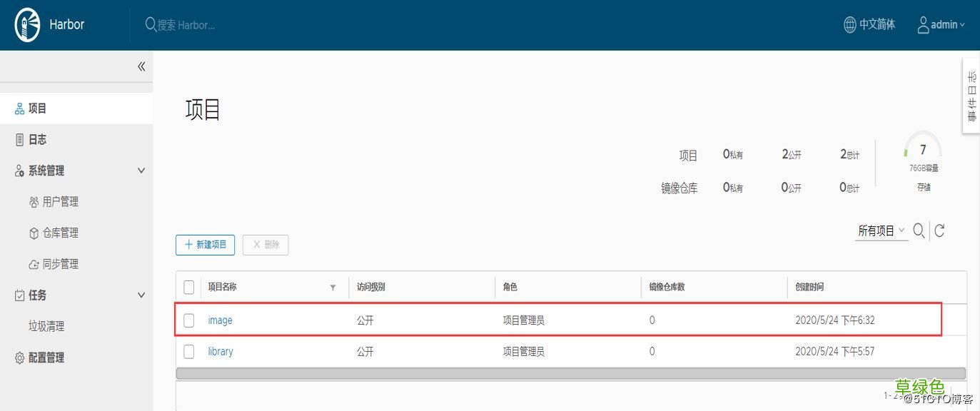
Task: Open the 所有项目 dropdown
Action: click(880, 230)
